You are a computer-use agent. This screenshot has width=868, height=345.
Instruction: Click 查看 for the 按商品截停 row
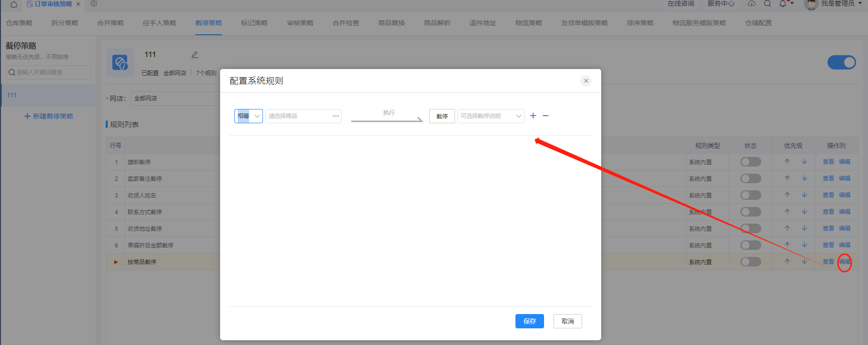coord(828,262)
